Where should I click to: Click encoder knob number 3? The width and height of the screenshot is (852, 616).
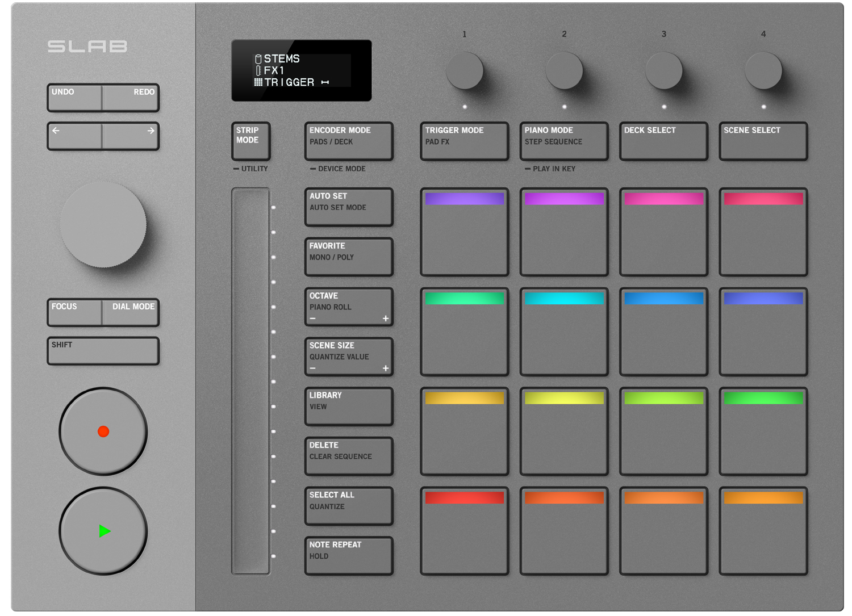point(664,70)
